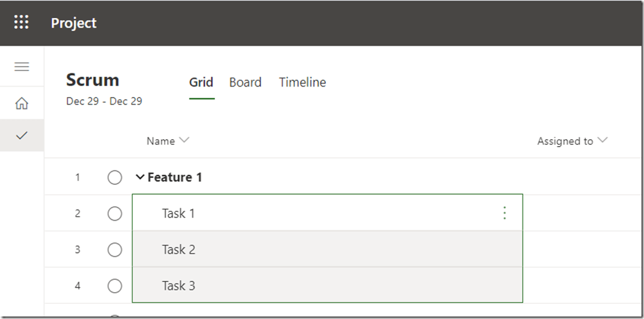Image resolution: width=644 pixels, height=319 pixels.
Task: Mark Feature 1 as complete
Action: point(115,178)
